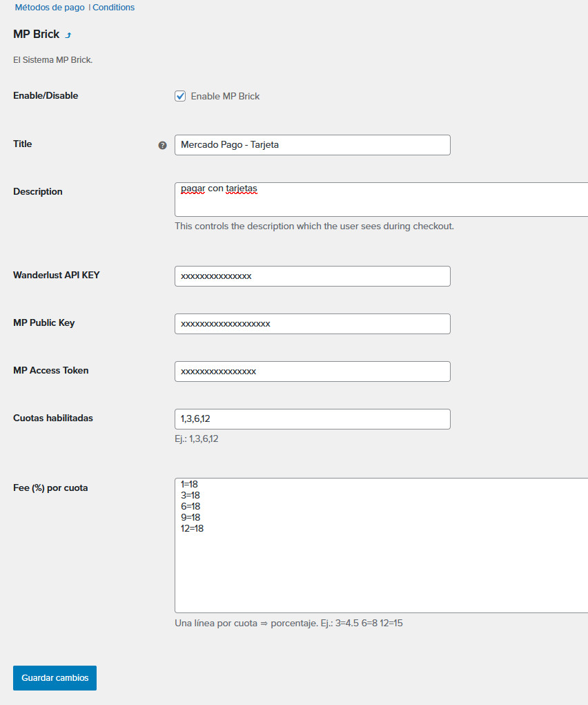This screenshot has width=588, height=705.
Task: Click the 3=18 line in fee textarea
Action: (x=190, y=495)
